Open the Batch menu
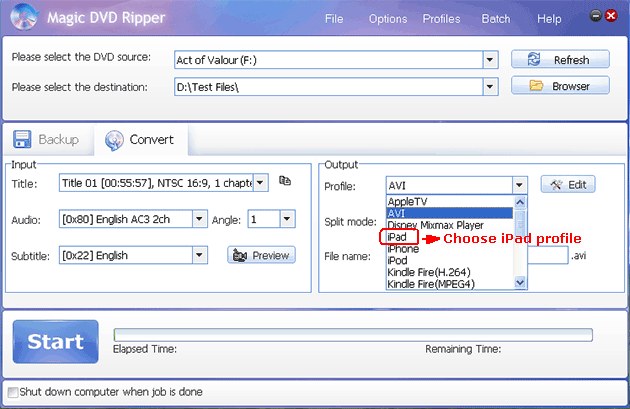 coord(496,19)
